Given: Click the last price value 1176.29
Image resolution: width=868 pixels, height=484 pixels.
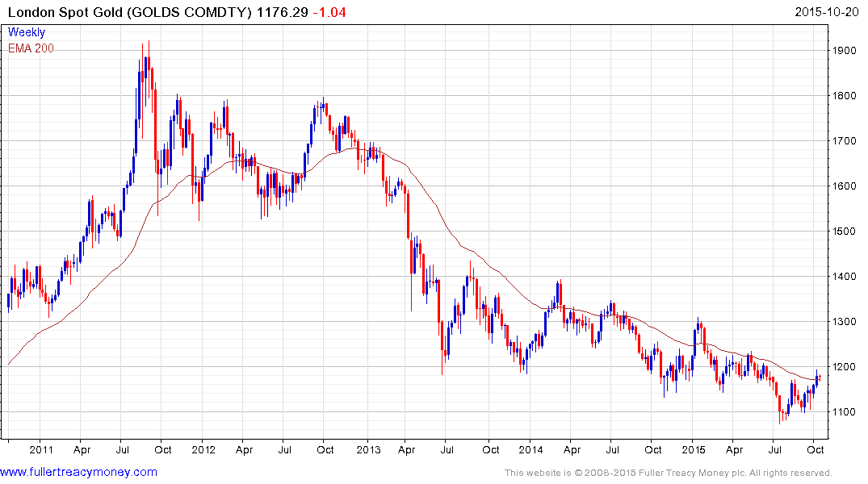Looking at the screenshot, I should [283, 12].
